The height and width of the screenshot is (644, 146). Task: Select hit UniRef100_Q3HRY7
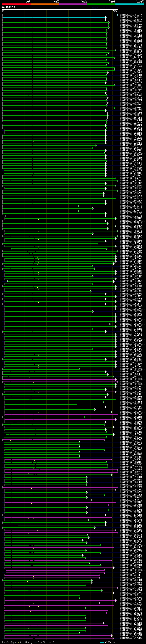point(131,37)
